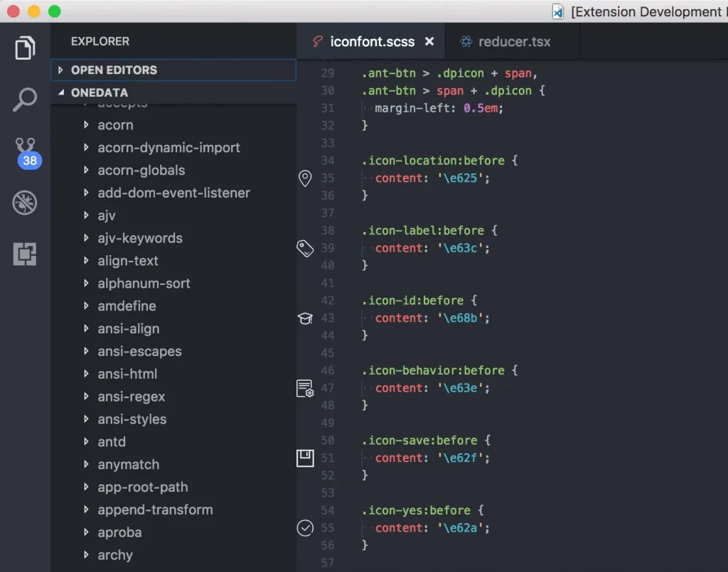Select the ansi-regex folder
The height and width of the screenshot is (572, 728).
173,396
